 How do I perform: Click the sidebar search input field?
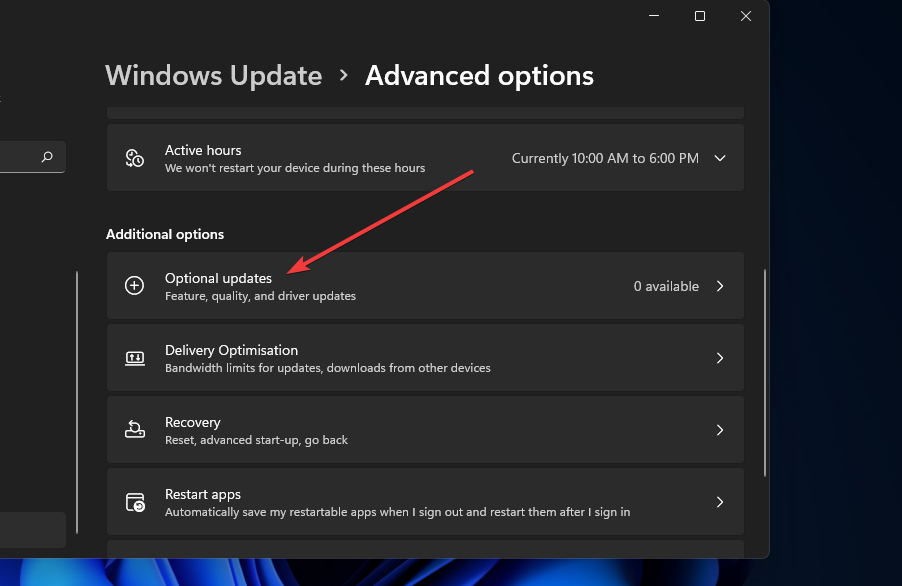[32, 156]
